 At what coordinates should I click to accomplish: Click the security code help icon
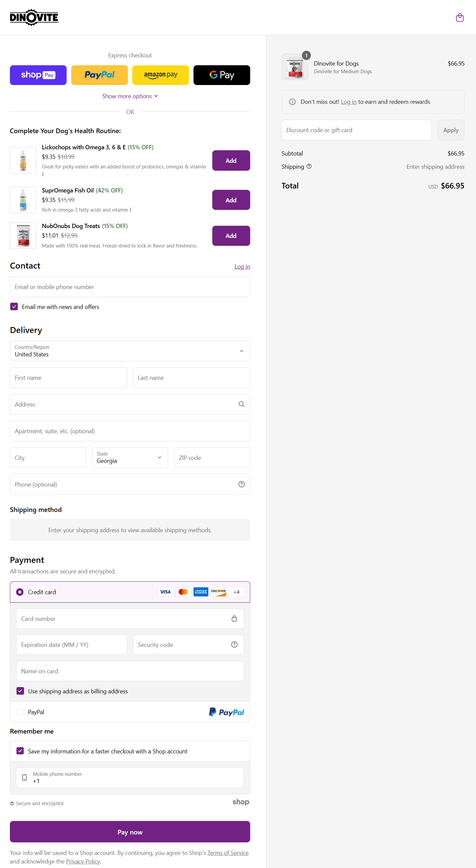pos(234,644)
